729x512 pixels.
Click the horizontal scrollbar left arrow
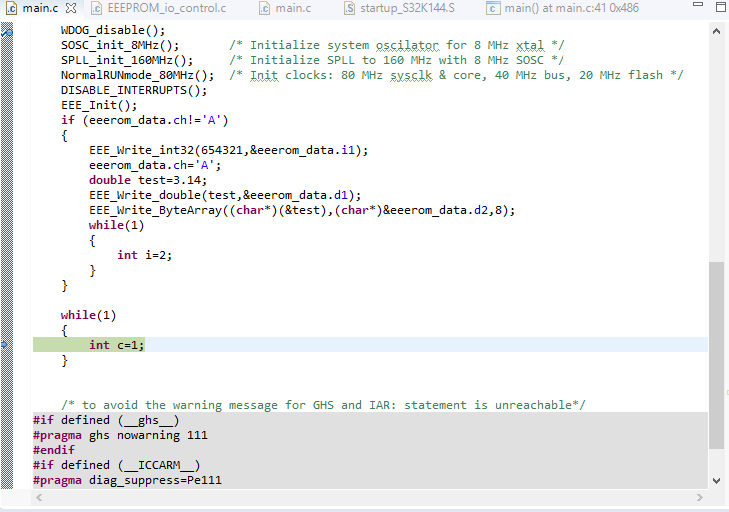point(39,498)
